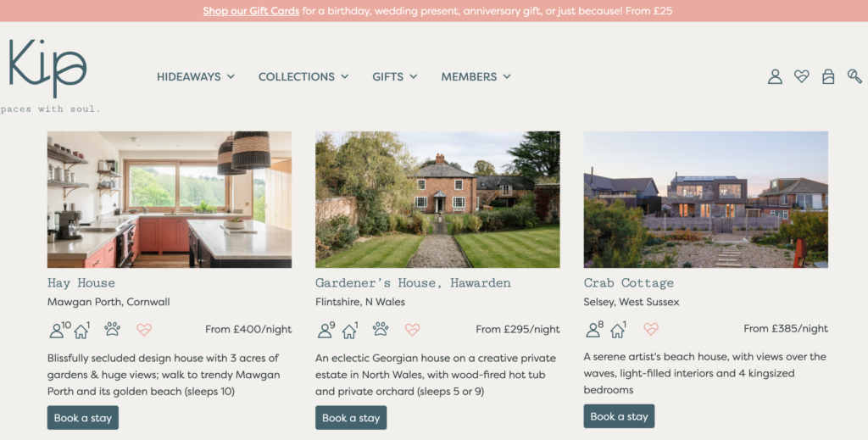This screenshot has width=868, height=440.
Task: Click Hay House pet-friendly paw icon
Action: [113, 329]
